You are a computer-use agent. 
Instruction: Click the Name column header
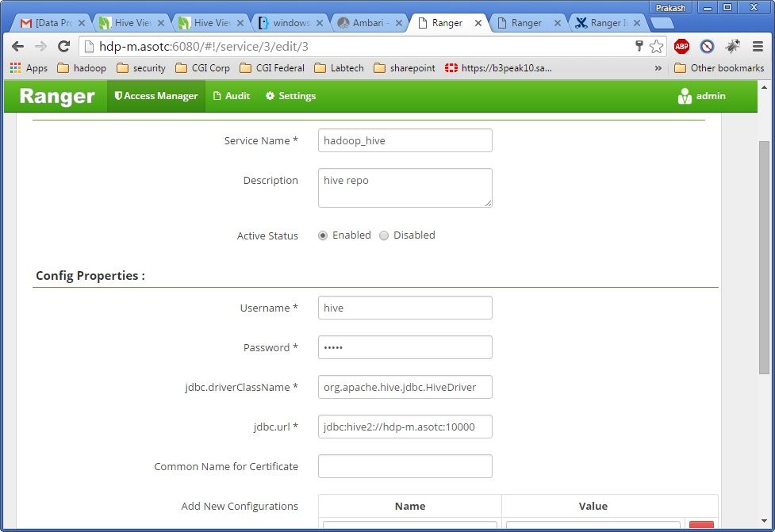(410, 506)
